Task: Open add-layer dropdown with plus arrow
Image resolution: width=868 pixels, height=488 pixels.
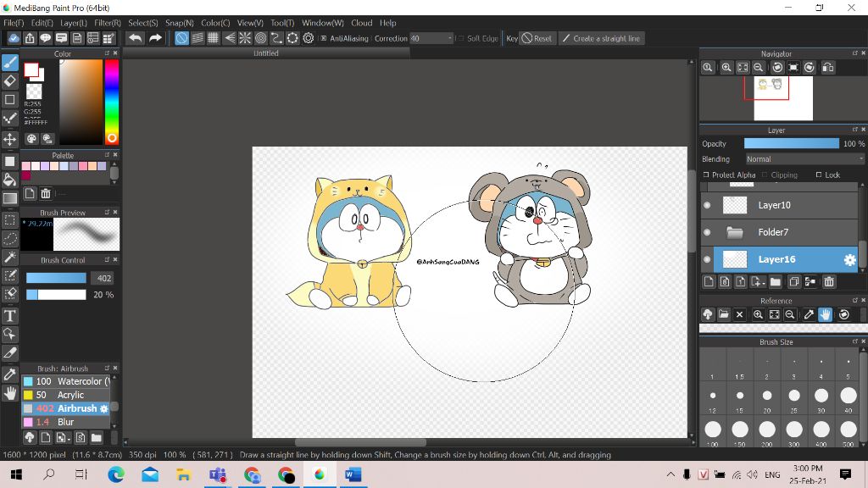Action: coord(758,282)
